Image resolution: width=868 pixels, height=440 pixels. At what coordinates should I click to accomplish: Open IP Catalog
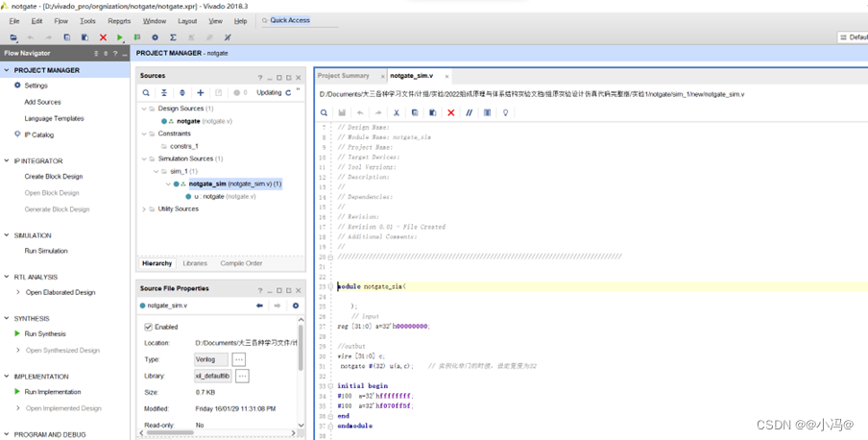click(x=38, y=134)
